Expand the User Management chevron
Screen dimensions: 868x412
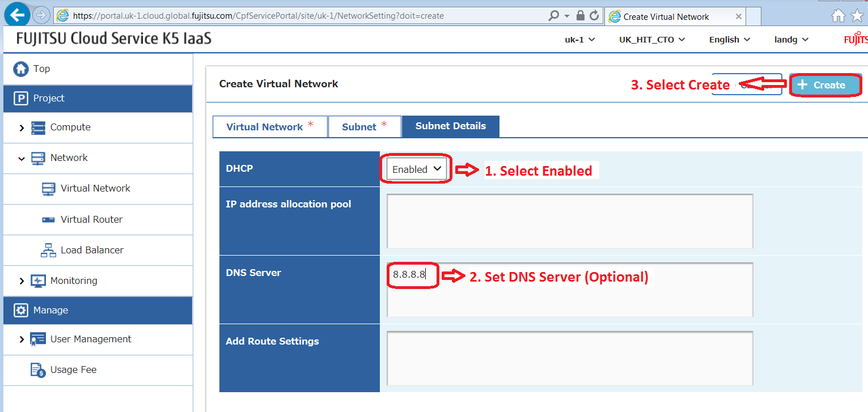click(22, 339)
